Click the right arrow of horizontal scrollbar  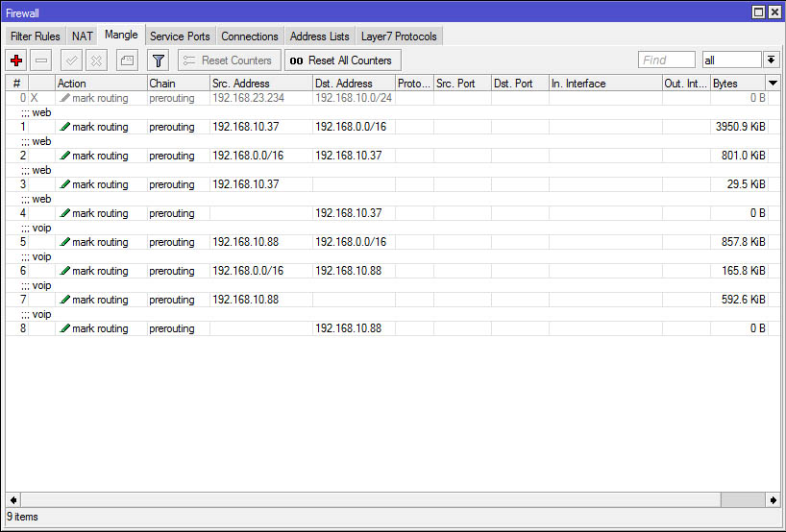pos(773,499)
